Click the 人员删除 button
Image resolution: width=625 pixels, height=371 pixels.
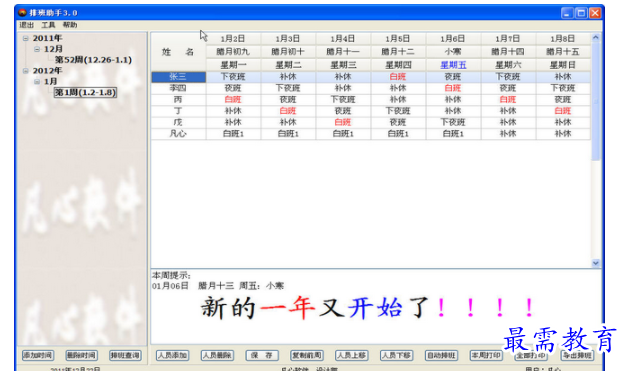pyautogui.click(x=217, y=355)
